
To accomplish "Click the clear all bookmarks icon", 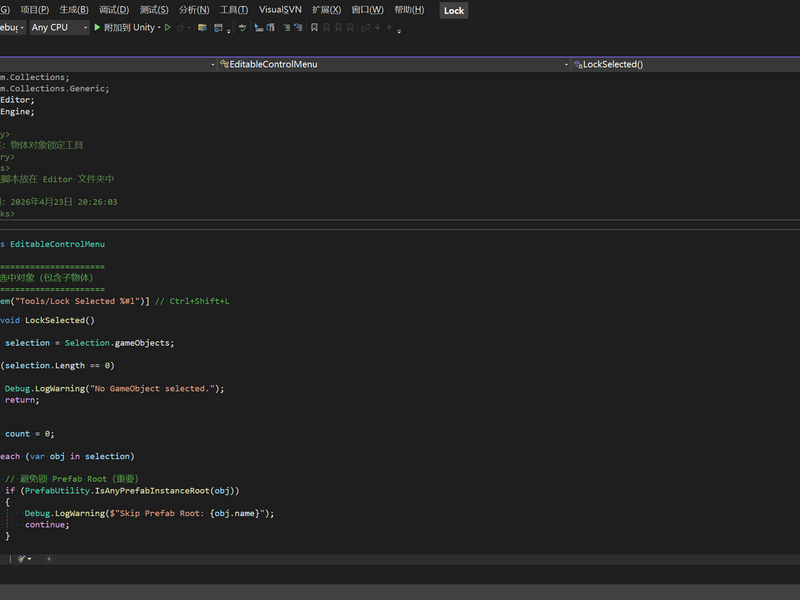I will tap(349, 28).
